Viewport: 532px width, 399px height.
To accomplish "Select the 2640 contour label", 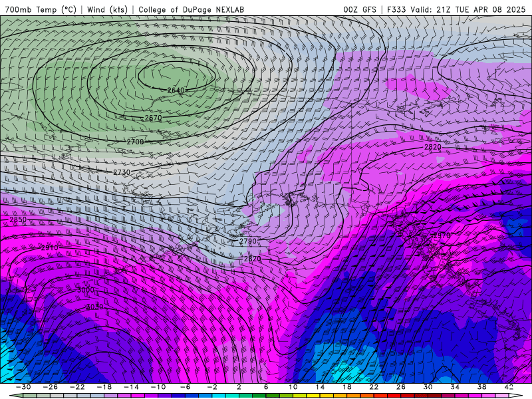I will point(176,90).
